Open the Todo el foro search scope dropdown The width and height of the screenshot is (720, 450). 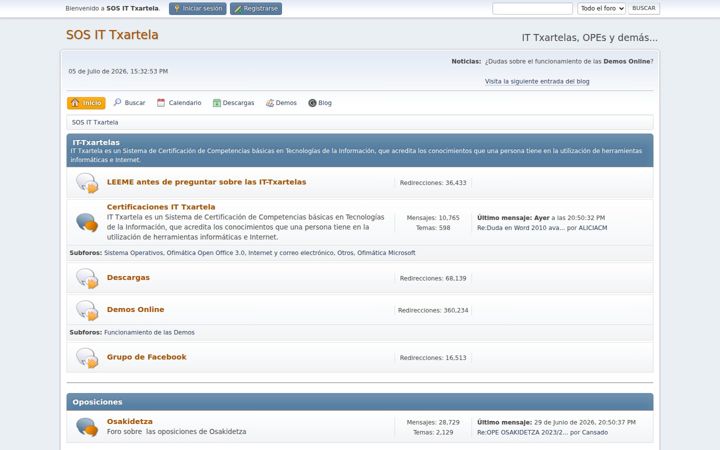pos(601,8)
